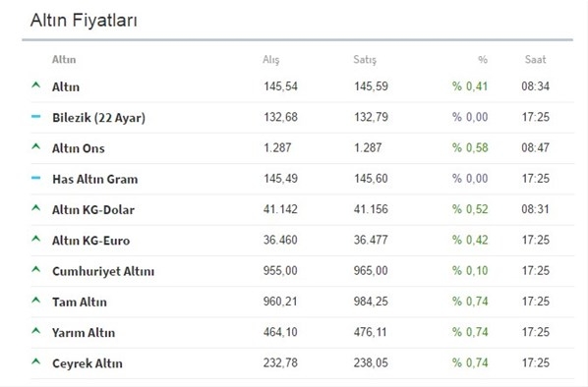Click the up arrow next to Altın KG-Euro

tap(36, 239)
